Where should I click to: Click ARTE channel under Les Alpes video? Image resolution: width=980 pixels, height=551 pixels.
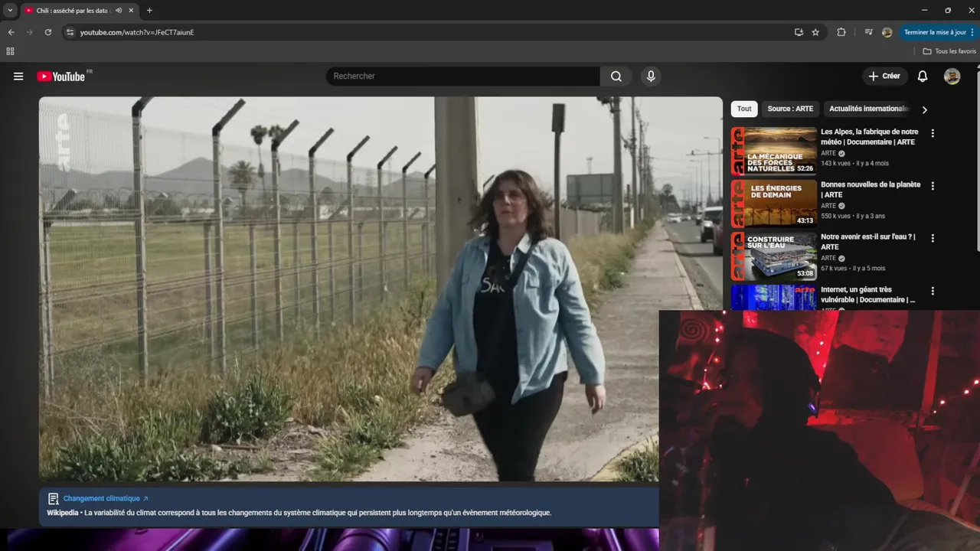(x=828, y=153)
